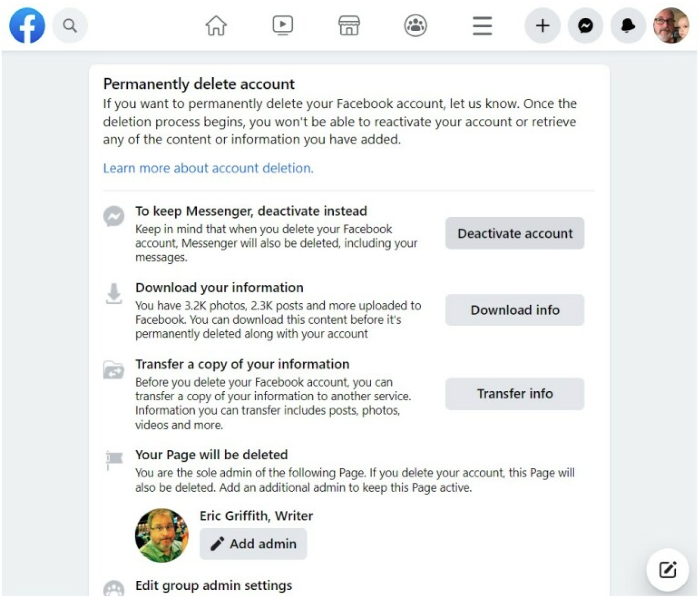Viewport: 700px width, 599px height.
Task: Click the 'Edit group admin settings' heading
Action: tap(214, 585)
